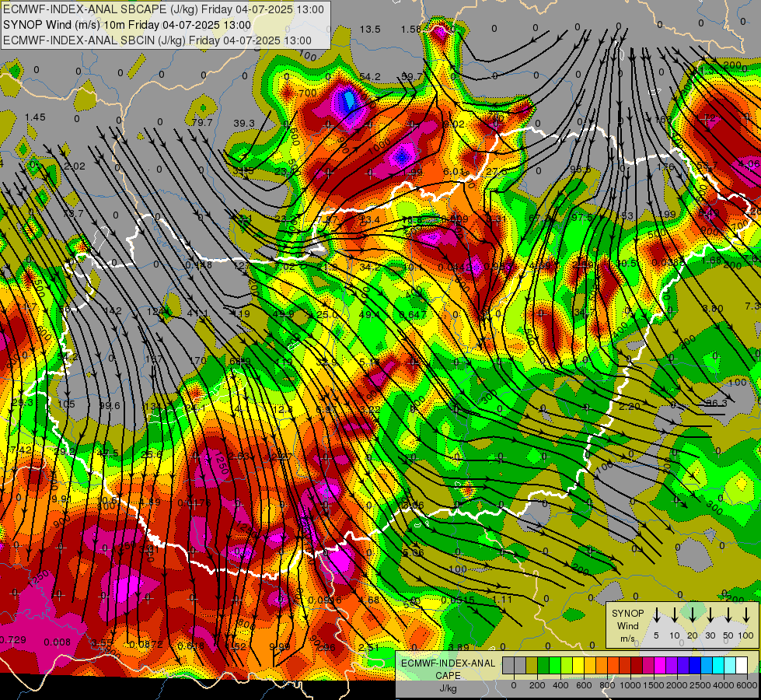
Task: Click the 7.42 value at the left edge
Action: tap(20, 450)
